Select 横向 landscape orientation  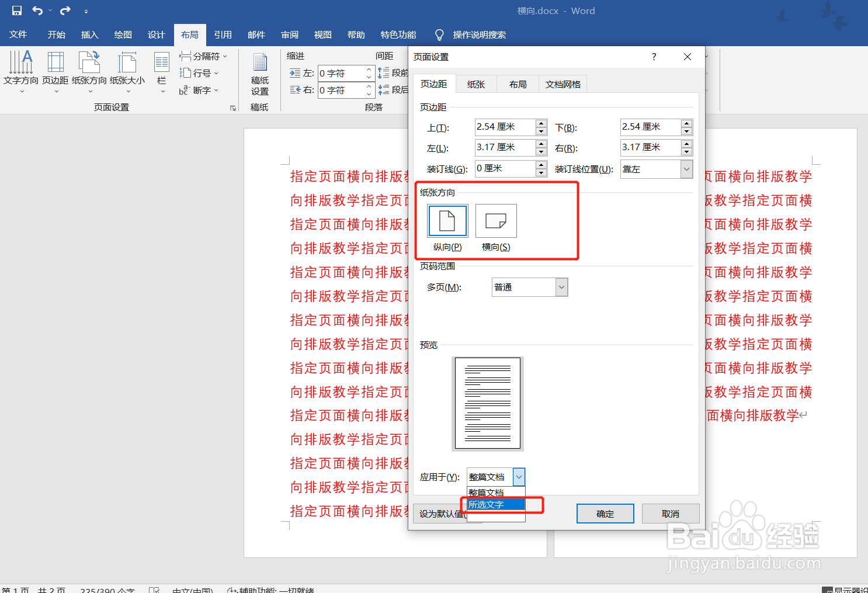[x=495, y=221]
